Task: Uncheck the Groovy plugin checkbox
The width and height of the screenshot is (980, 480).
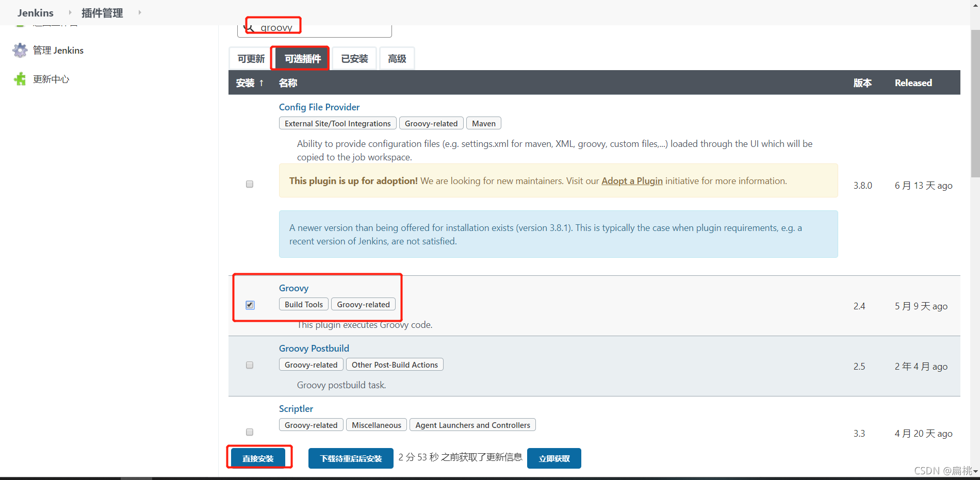Action: pos(250,305)
